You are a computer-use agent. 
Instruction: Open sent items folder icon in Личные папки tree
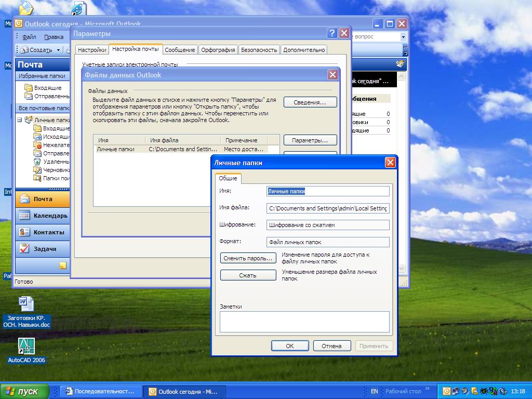tap(37, 153)
